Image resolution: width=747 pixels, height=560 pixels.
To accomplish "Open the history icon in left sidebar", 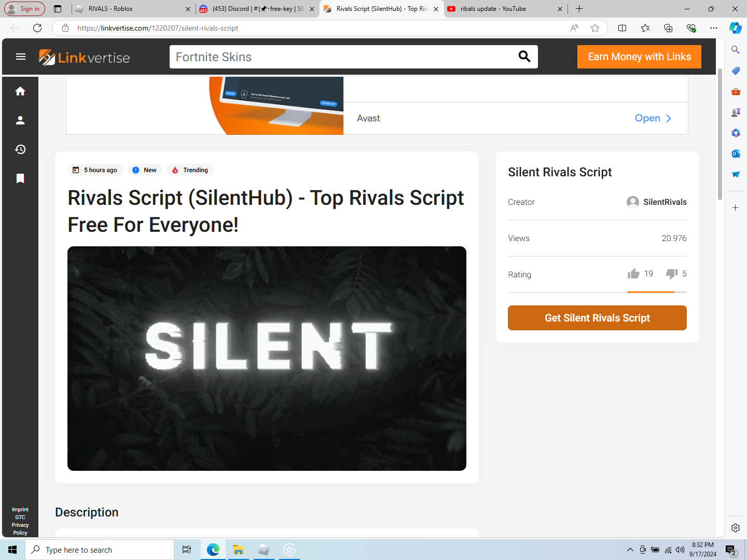I will tap(20, 149).
